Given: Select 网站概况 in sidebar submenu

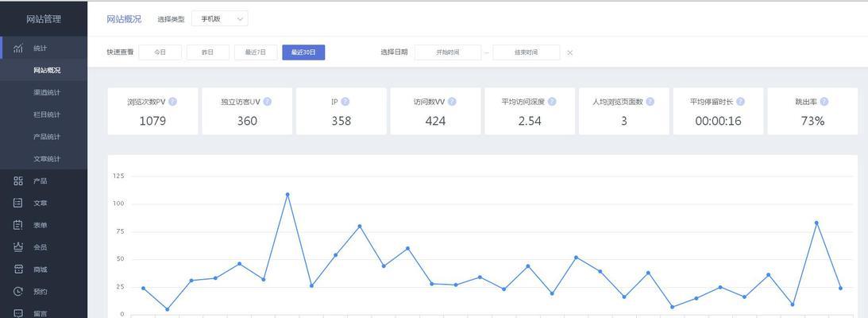Looking at the screenshot, I should [44, 71].
